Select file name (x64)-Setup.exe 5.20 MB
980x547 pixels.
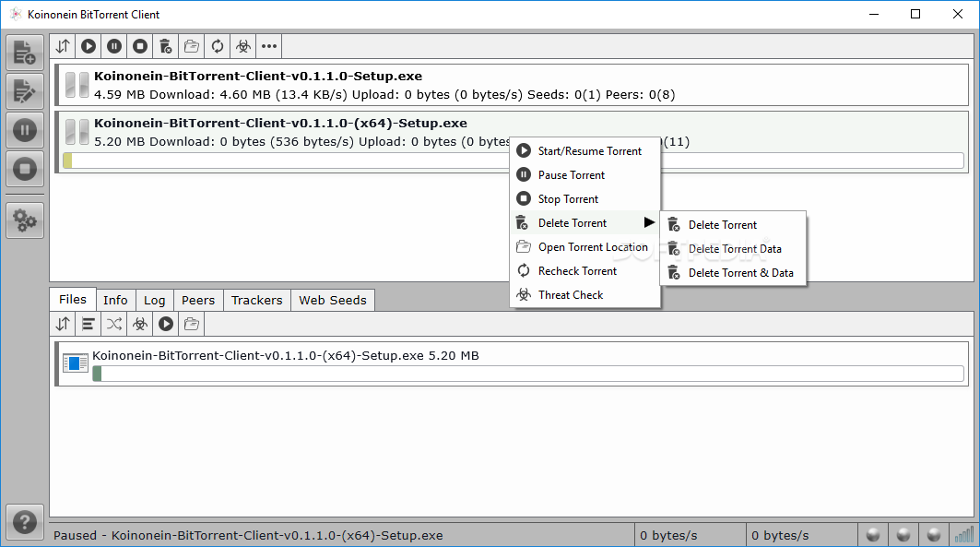pos(286,356)
